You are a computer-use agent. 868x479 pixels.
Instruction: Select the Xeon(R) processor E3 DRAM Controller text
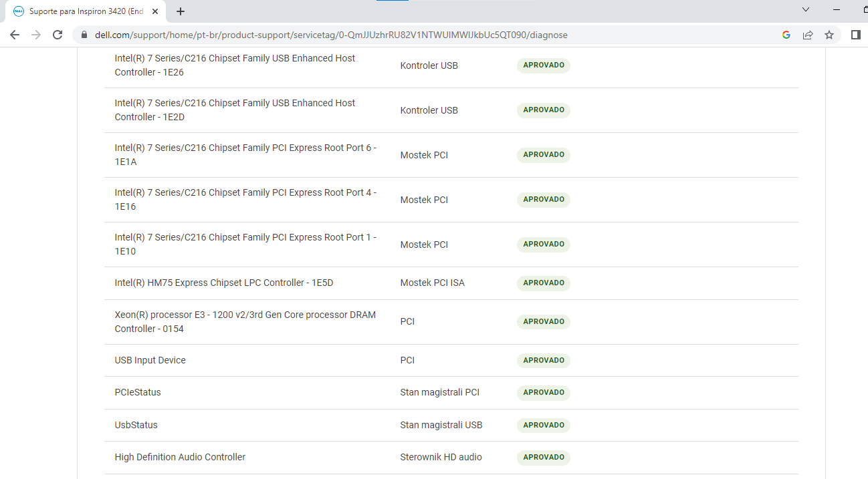click(245, 322)
